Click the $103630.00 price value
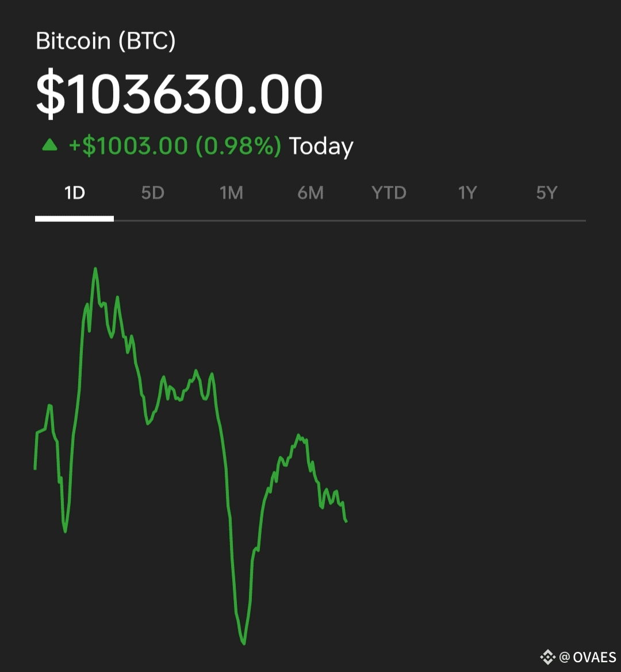621x672 pixels. [x=179, y=94]
